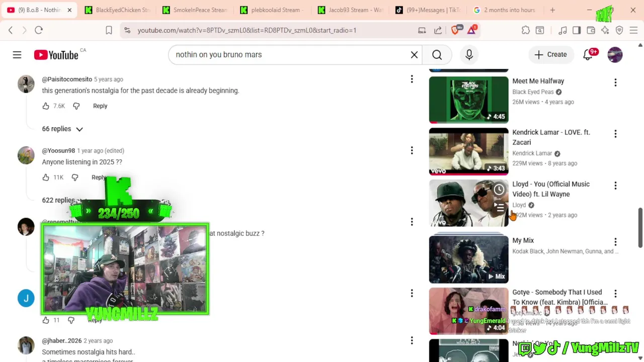Open Brave playlist music note icon
Image resolution: width=644 pixels, height=362 pixels.
(x=562, y=30)
